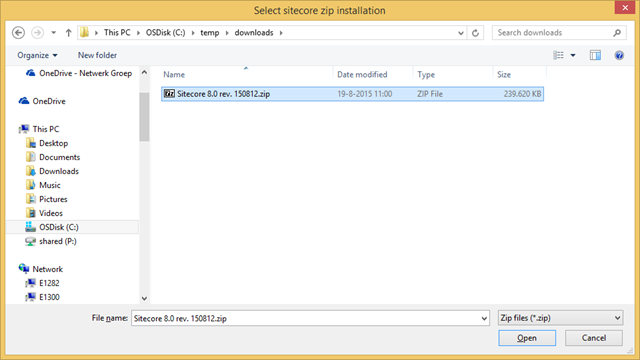Select 'This PC' in the address breadcrumb
Viewport: 640px width, 360px height.
coord(117,33)
